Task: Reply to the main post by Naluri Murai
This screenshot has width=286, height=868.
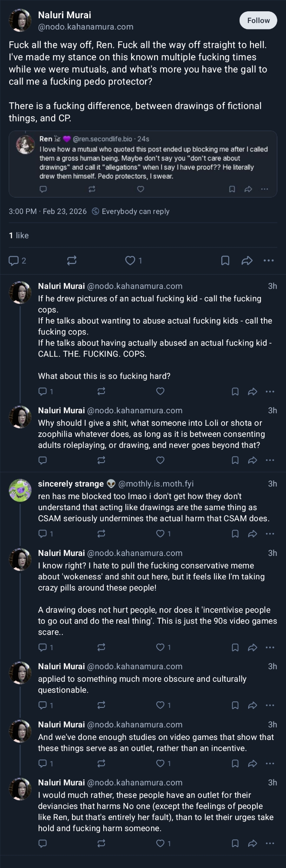Action: (14, 260)
